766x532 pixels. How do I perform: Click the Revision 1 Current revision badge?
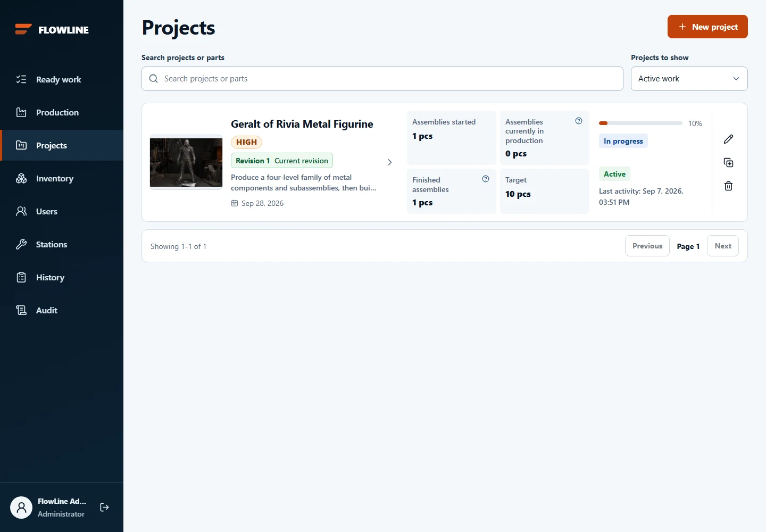[x=282, y=161]
